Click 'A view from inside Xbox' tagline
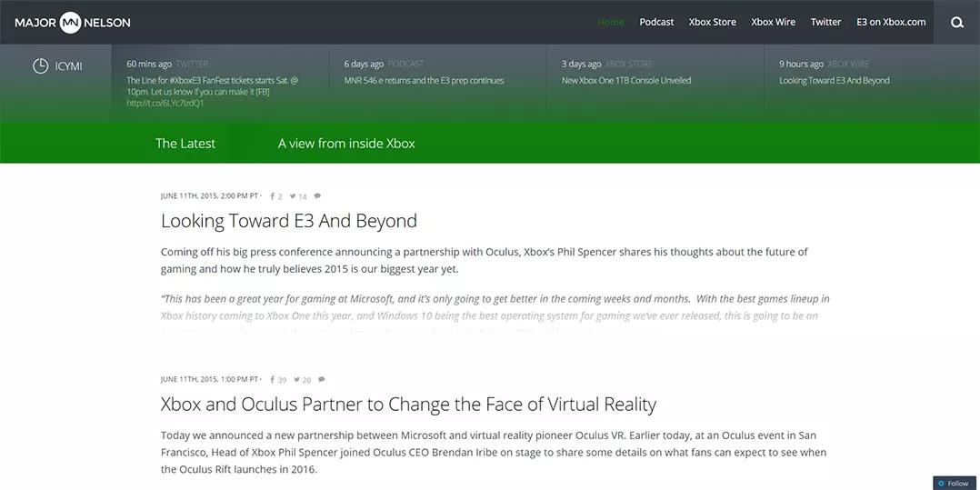Image resolution: width=980 pixels, height=490 pixels. point(346,143)
